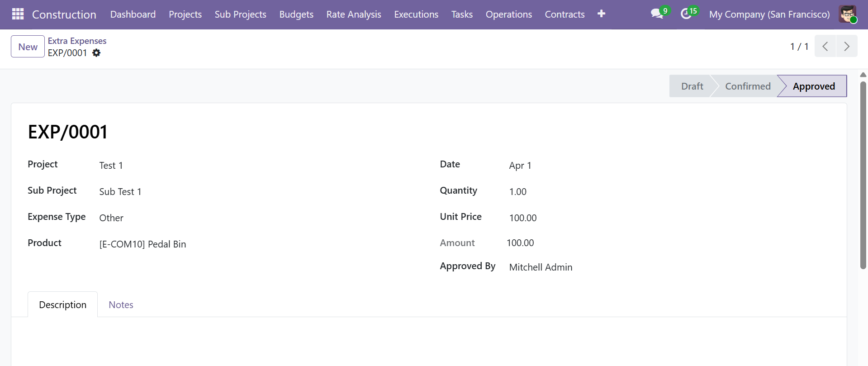The image size is (868, 366).
Task: Set status to Draft
Action: click(692, 86)
